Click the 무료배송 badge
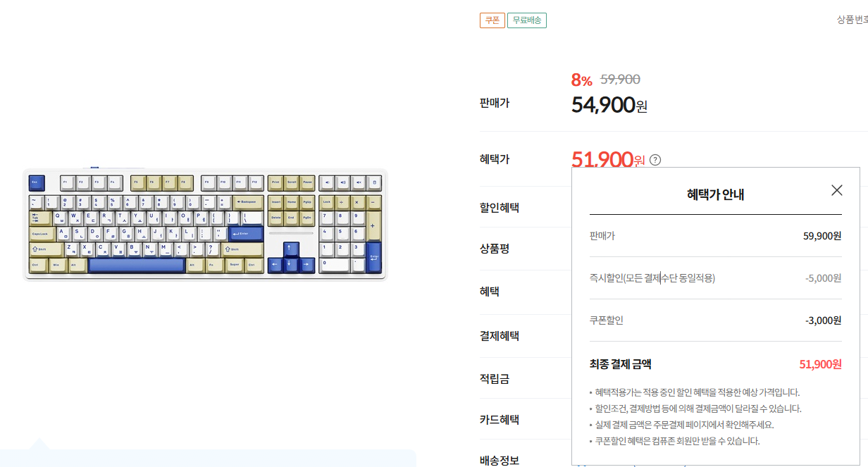868x467 pixels. tap(526, 20)
